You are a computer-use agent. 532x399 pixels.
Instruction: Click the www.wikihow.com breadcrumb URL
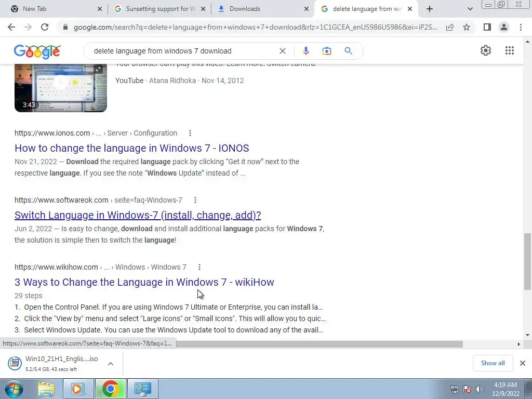click(x=56, y=268)
